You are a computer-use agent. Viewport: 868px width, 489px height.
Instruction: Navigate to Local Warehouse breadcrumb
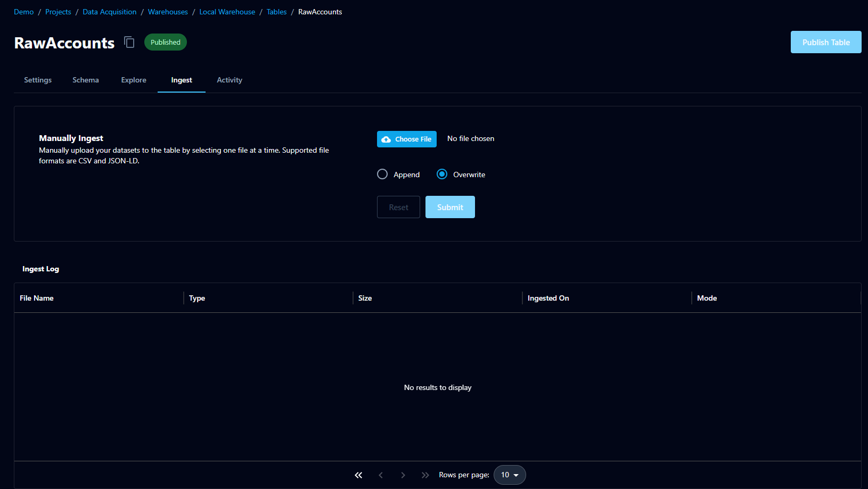click(227, 12)
